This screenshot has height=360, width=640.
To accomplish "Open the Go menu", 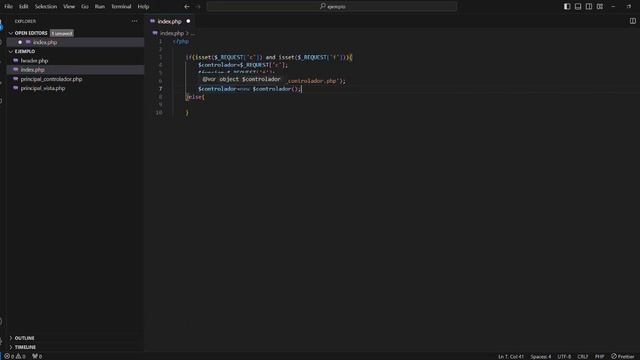I will [85, 7].
